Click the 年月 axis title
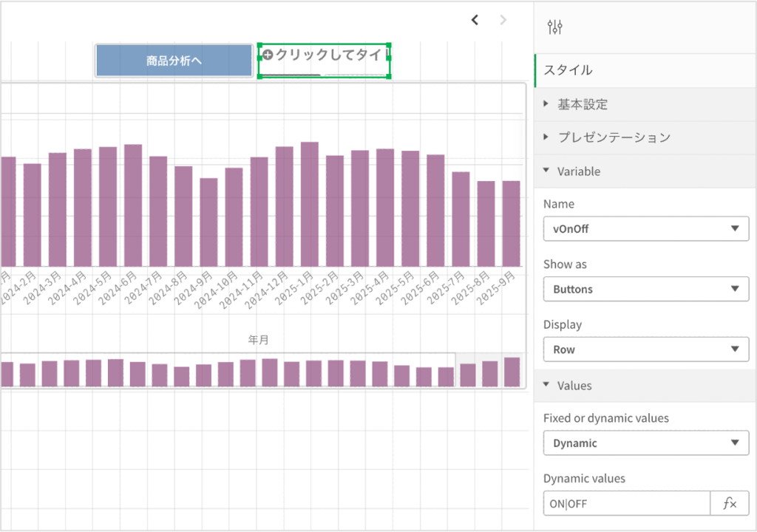This screenshot has width=757, height=532. tap(259, 340)
